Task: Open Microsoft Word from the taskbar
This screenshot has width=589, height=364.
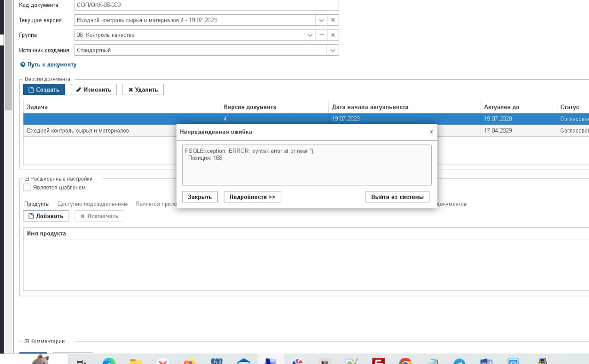Action: click(486, 361)
